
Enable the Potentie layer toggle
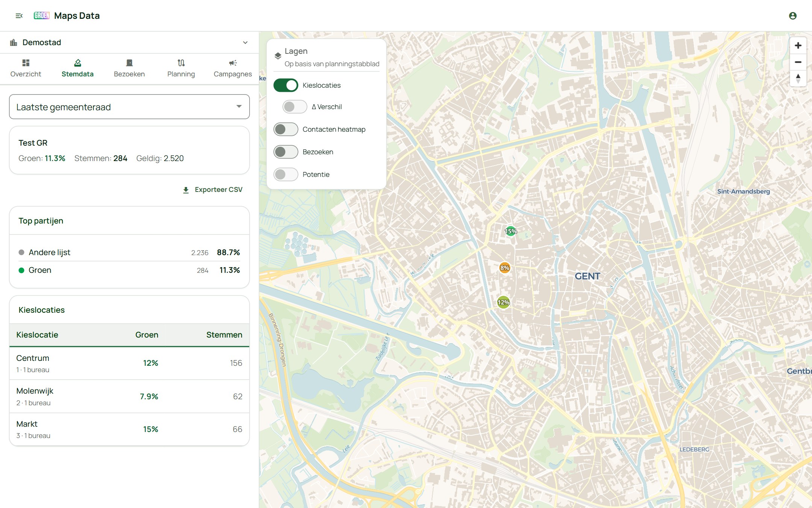point(286,175)
